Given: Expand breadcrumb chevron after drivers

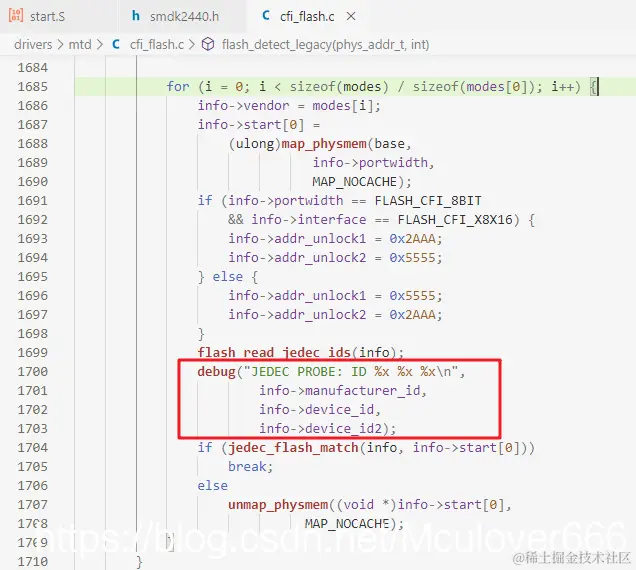Looking at the screenshot, I should (x=60, y=44).
